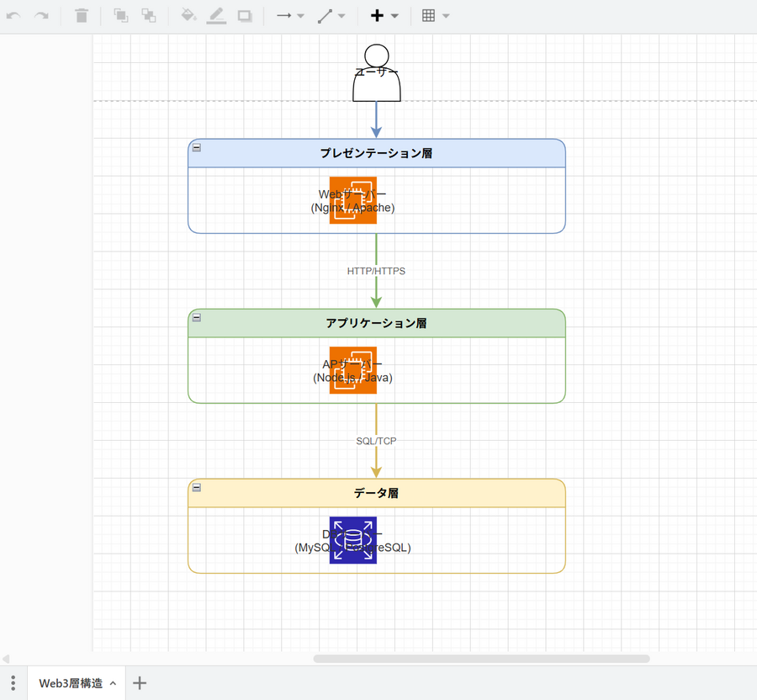The height and width of the screenshot is (700, 757).
Task: Click the Redo arrow icon
Action: point(41,16)
